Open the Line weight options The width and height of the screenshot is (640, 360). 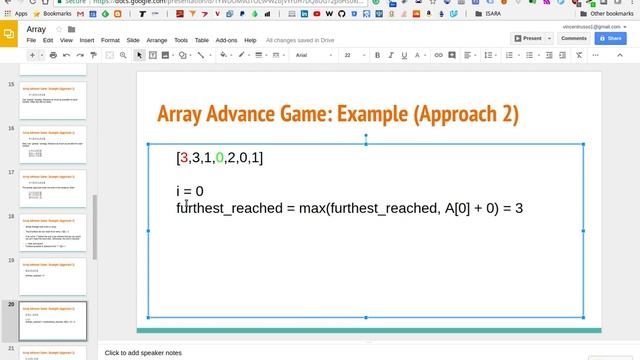click(x=259, y=55)
